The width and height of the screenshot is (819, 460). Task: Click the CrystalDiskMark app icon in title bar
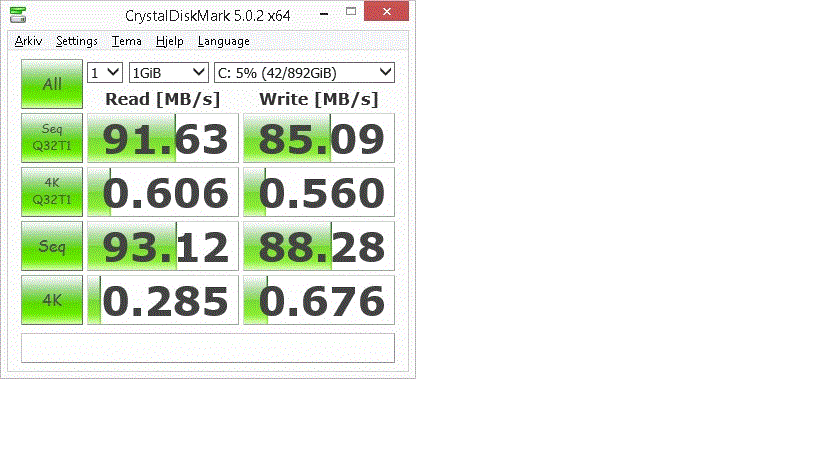18,15
